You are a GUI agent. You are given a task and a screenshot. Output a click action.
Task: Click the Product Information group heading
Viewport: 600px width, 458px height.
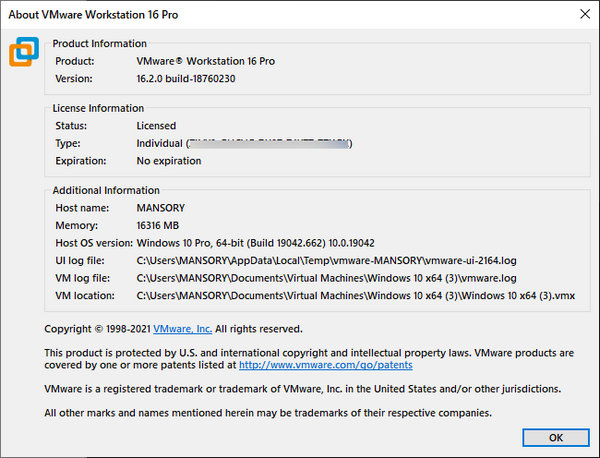[x=99, y=44]
